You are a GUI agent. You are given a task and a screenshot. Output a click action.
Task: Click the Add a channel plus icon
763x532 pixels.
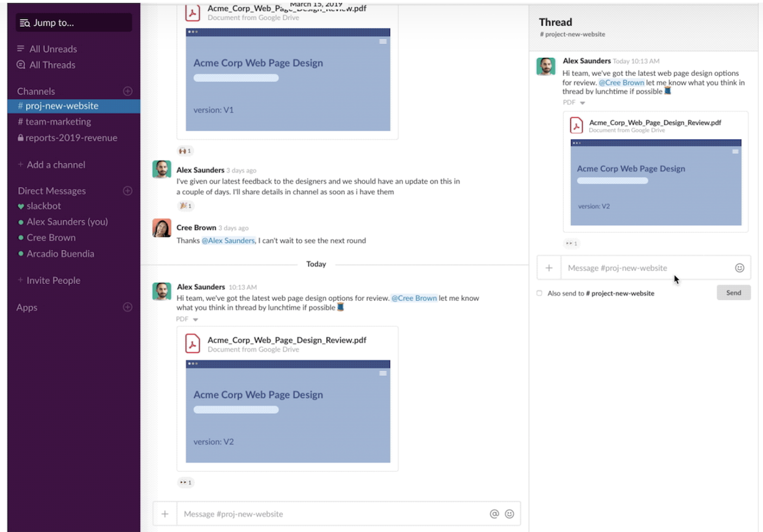coord(19,164)
